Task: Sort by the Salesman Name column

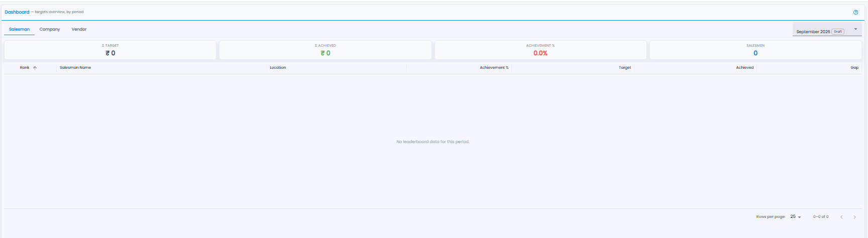Action: [x=75, y=68]
